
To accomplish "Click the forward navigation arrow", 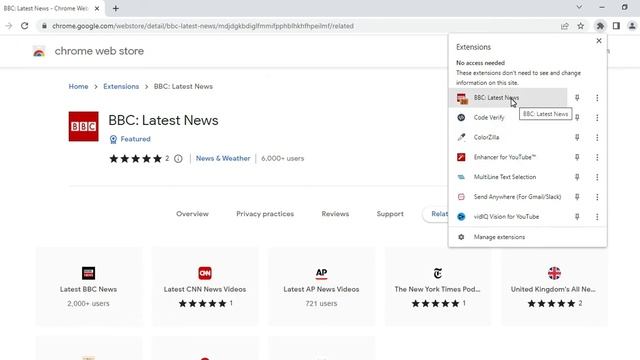I will coord(9,26).
